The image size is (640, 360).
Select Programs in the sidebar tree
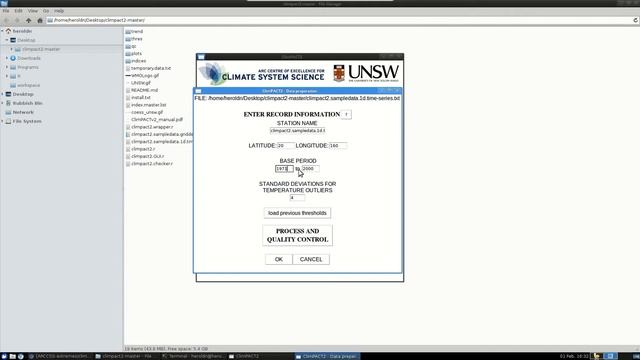(x=28, y=67)
